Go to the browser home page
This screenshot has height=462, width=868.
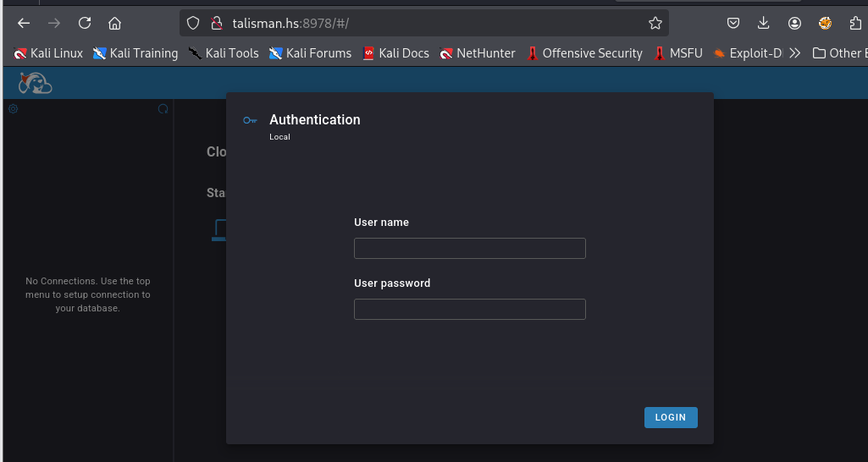point(115,23)
